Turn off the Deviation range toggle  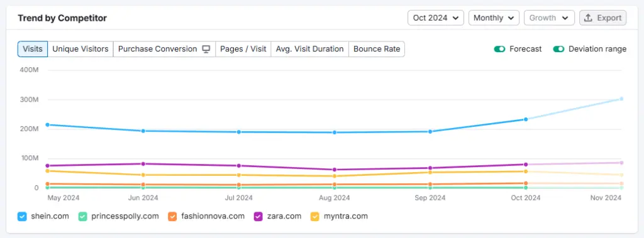pos(558,49)
